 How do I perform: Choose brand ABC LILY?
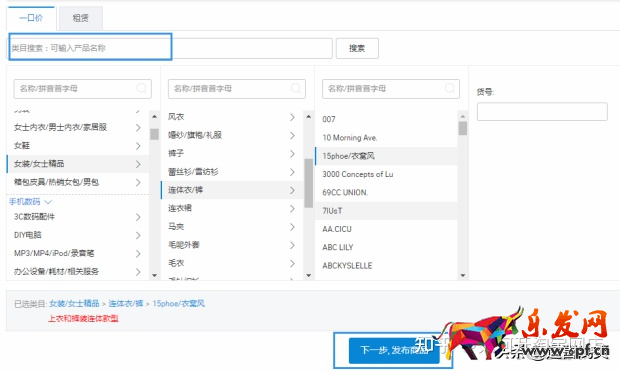coord(386,247)
